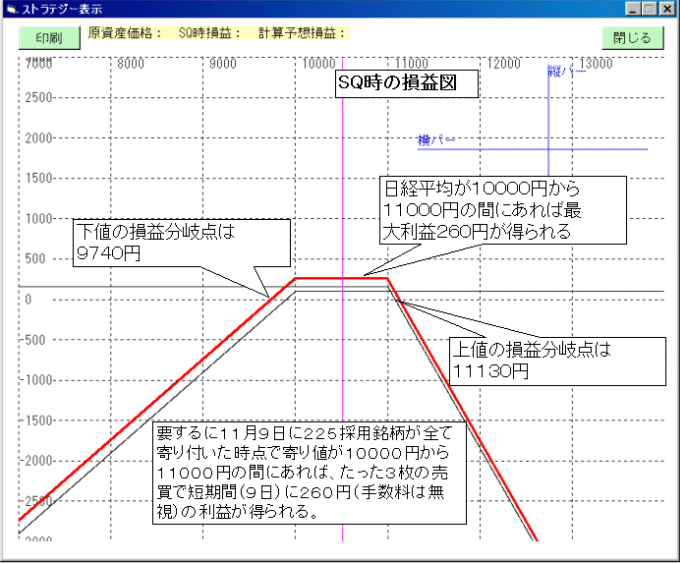Click the 最大利益260円 annotation box

503,210
